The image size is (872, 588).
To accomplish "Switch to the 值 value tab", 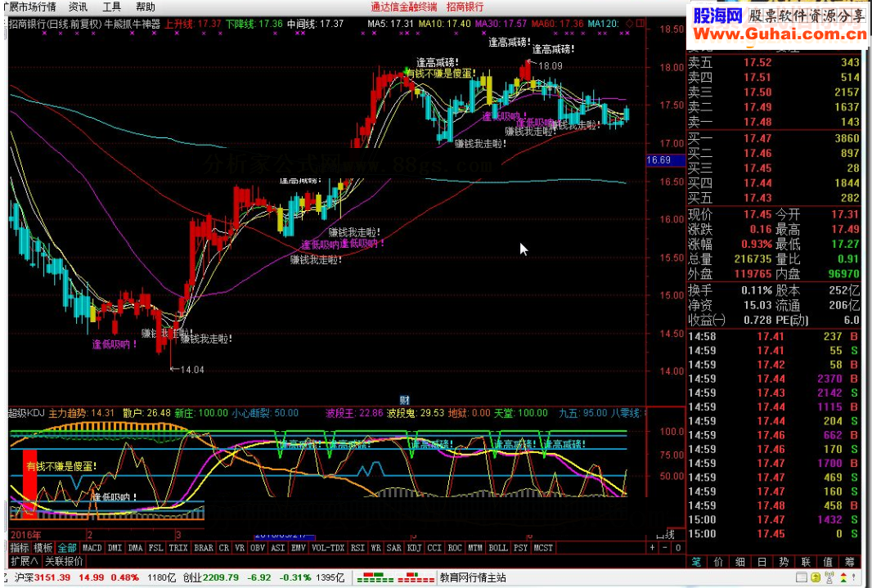I will click(828, 562).
